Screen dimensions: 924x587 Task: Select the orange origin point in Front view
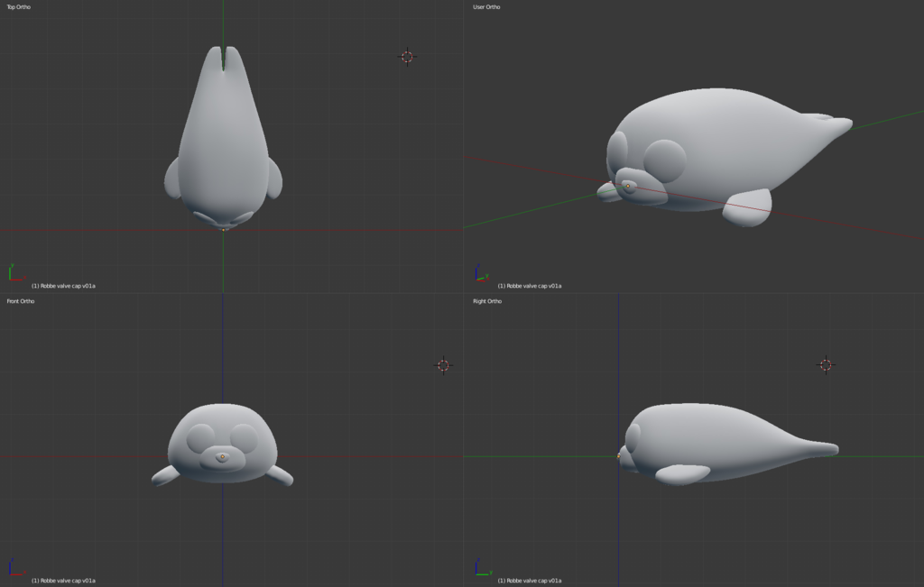click(x=222, y=456)
